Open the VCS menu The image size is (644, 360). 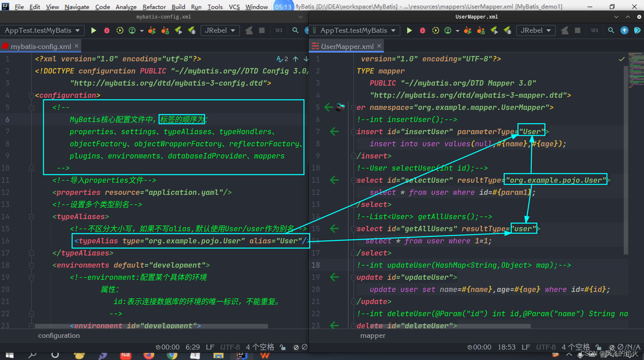(234, 7)
